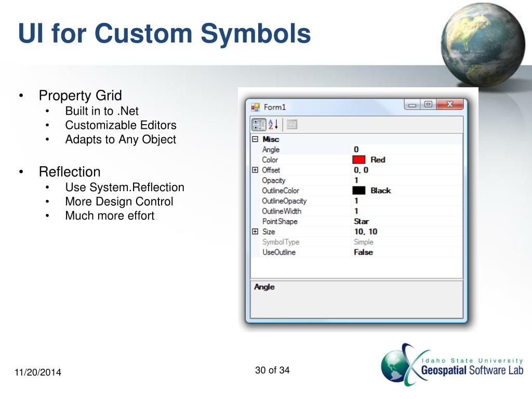The image size is (532, 399).
Task: Click the Much more effort bullet
Action: pyautogui.click(x=110, y=216)
